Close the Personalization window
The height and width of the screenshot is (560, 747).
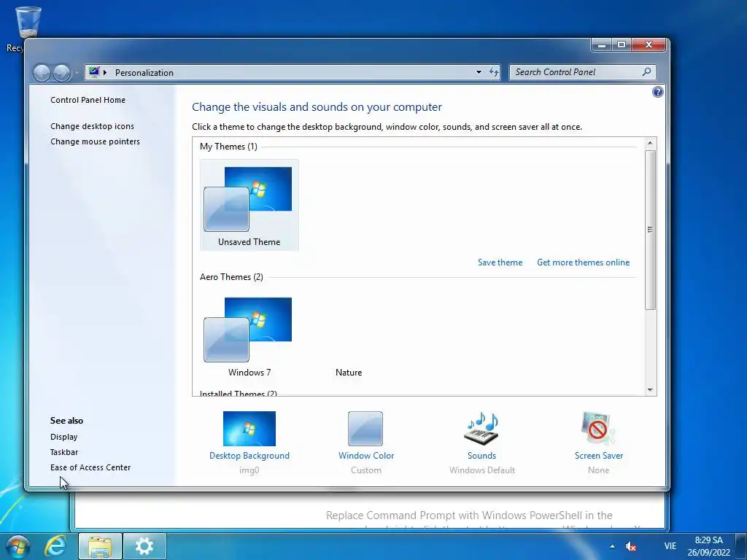[649, 44]
